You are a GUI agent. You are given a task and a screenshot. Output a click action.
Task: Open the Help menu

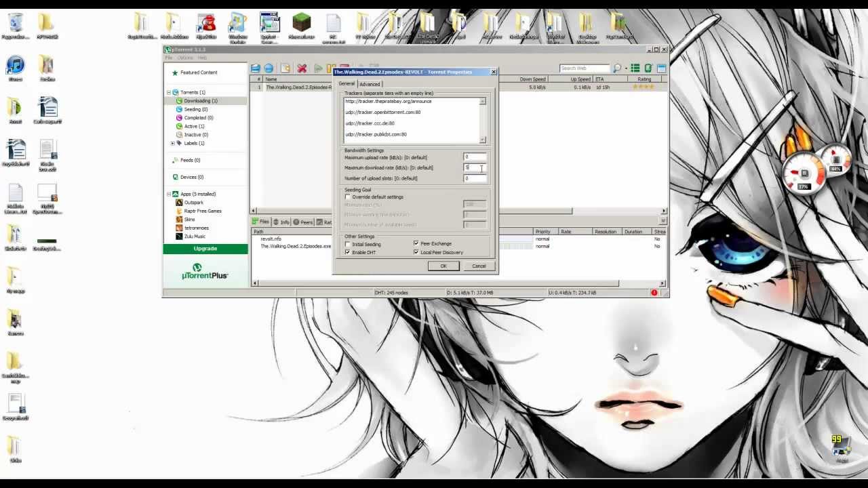202,58
